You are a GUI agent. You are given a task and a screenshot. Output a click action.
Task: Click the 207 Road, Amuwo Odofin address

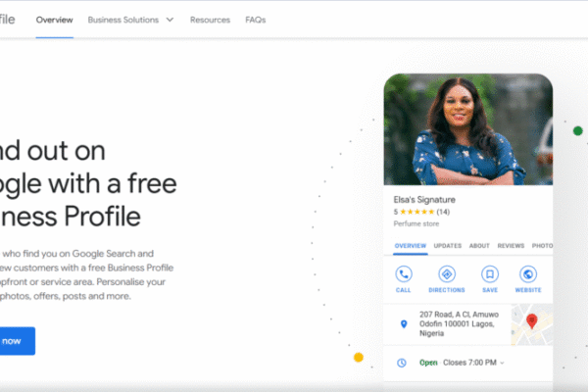(459, 323)
